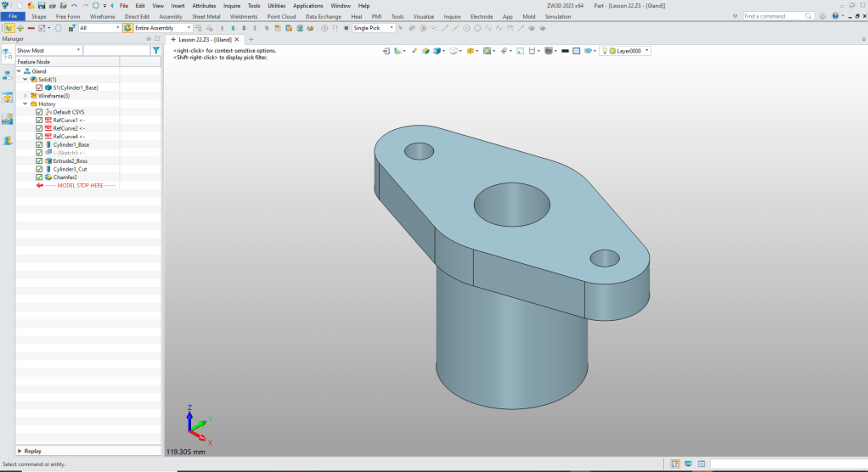Expand the Wireframe(3) tree node
This screenshot has height=472, width=868.
25,96
